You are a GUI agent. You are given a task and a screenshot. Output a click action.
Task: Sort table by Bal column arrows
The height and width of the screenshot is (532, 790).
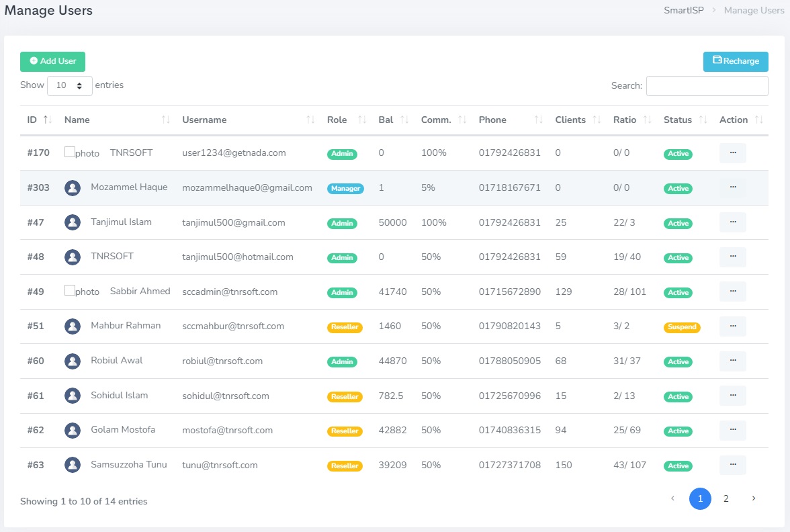click(404, 120)
